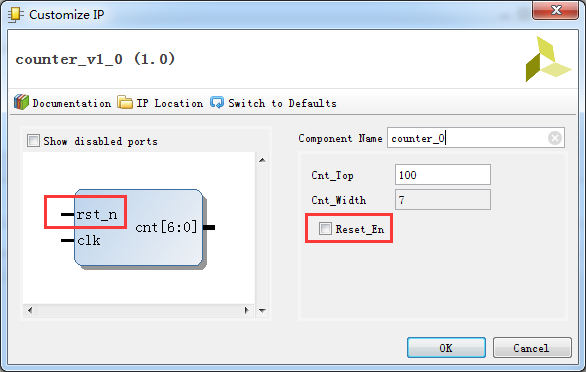Click inside the Cnt_Top value field
The width and height of the screenshot is (586, 372).
pos(442,175)
